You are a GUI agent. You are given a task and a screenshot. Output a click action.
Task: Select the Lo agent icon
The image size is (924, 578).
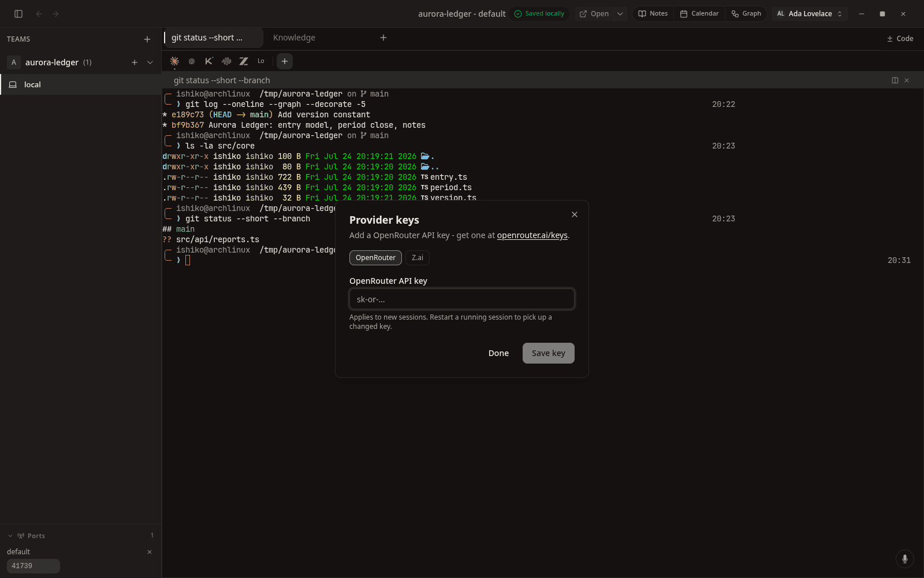[x=261, y=61]
